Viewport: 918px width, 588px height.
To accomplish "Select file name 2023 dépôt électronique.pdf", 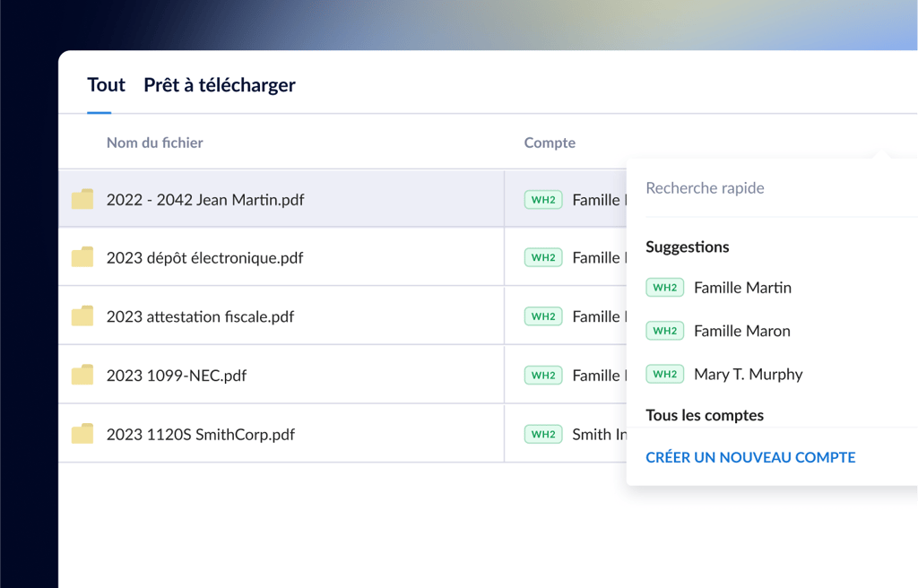I will (x=204, y=258).
